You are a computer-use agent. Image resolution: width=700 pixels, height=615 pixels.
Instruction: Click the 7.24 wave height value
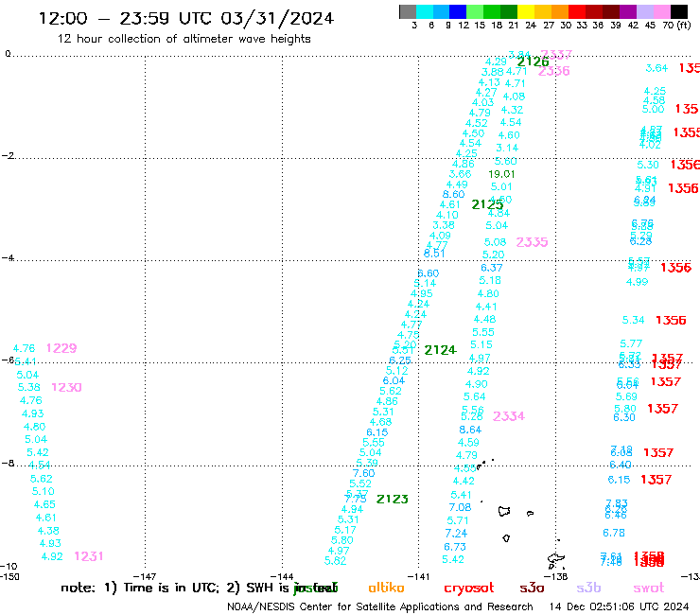[456, 534]
